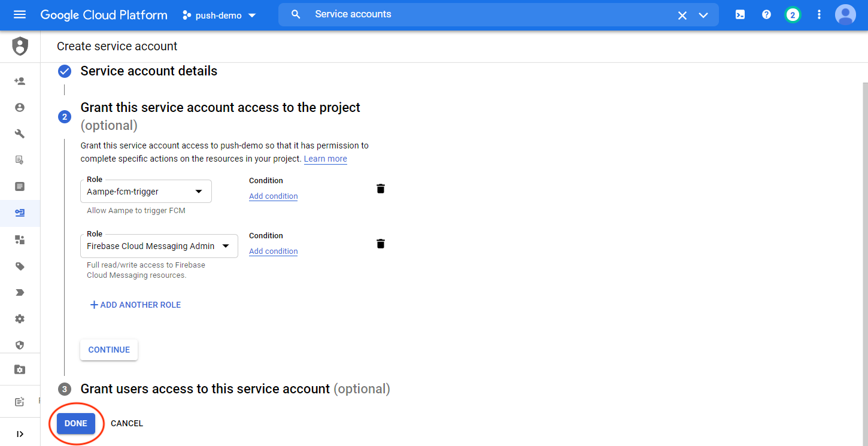Open the Learn more link
The height and width of the screenshot is (446, 868).
click(326, 159)
